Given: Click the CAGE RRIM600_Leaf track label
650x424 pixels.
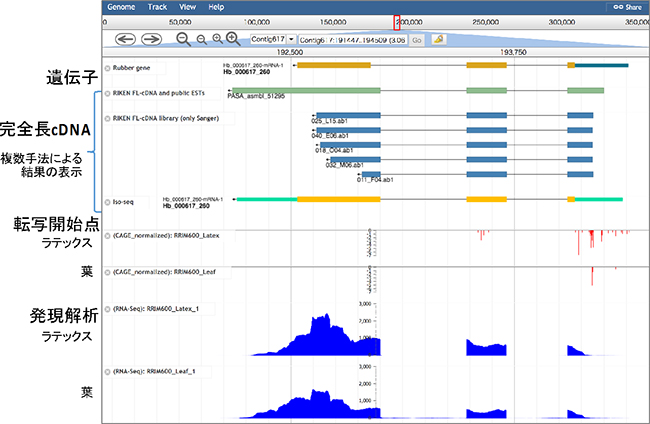Looking at the screenshot, I should pyautogui.click(x=164, y=272).
